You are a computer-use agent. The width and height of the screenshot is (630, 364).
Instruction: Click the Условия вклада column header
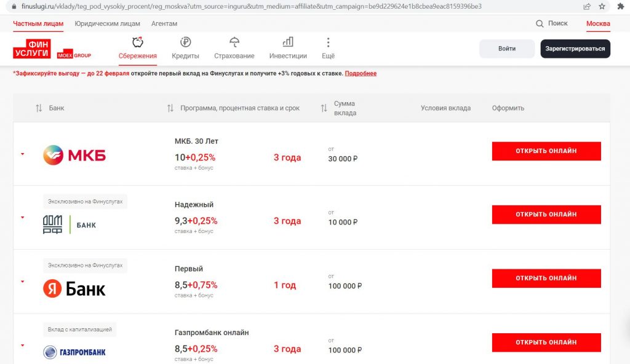(x=445, y=108)
